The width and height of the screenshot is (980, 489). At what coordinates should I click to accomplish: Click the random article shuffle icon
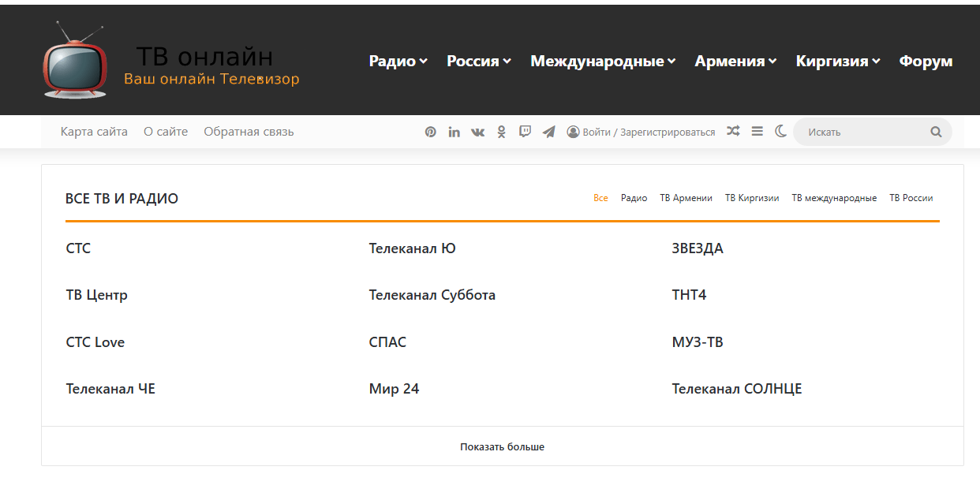(733, 131)
